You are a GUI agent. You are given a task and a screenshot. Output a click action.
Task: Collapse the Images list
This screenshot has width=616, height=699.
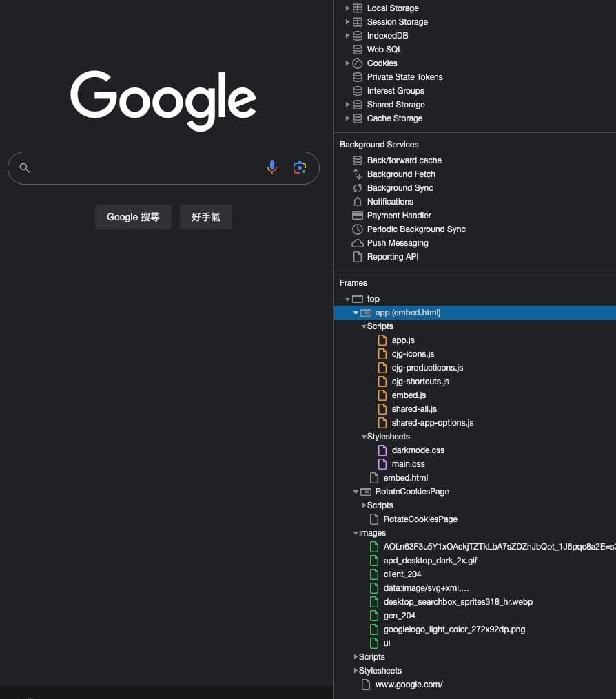(x=356, y=533)
